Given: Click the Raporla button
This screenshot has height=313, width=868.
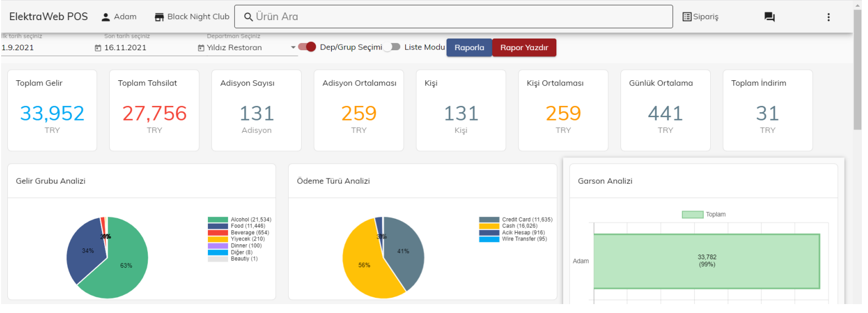Looking at the screenshot, I should [x=469, y=47].
